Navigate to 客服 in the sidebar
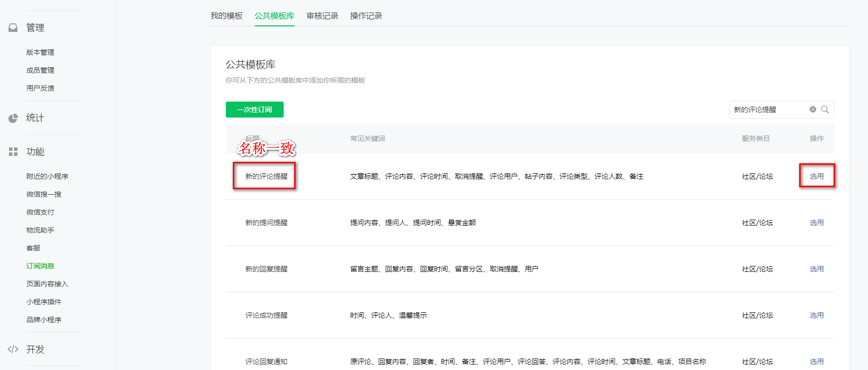The image size is (868, 370). (33, 248)
